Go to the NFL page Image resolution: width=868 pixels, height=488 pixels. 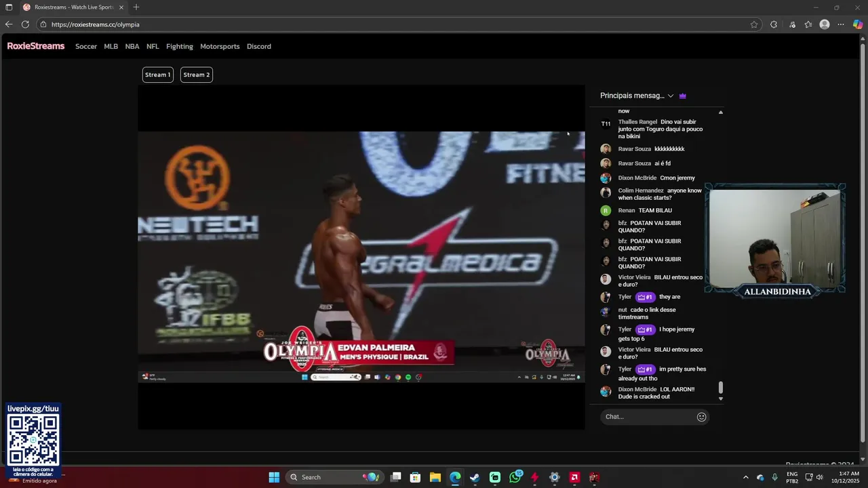pyautogui.click(x=153, y=46)
